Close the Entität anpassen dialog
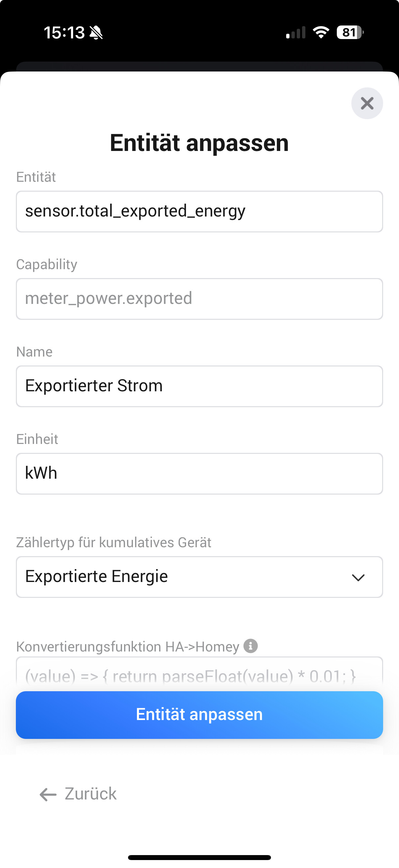 [x=367, y=103]
